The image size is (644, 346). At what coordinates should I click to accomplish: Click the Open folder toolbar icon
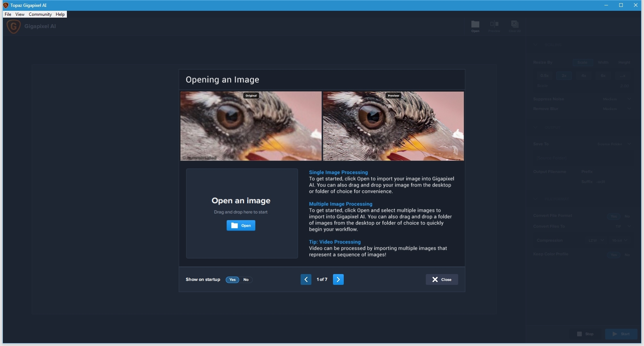(475, 26)
